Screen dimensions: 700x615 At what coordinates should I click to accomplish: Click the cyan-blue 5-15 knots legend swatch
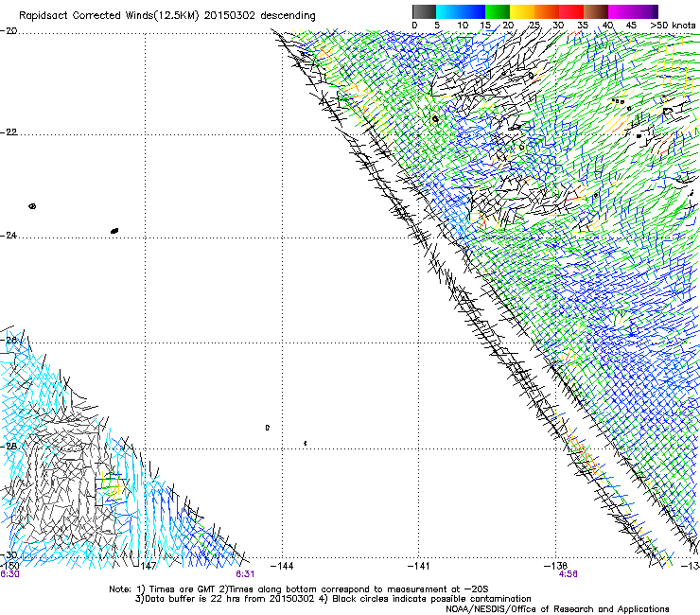pyautogui.click(x=461, y=11)
